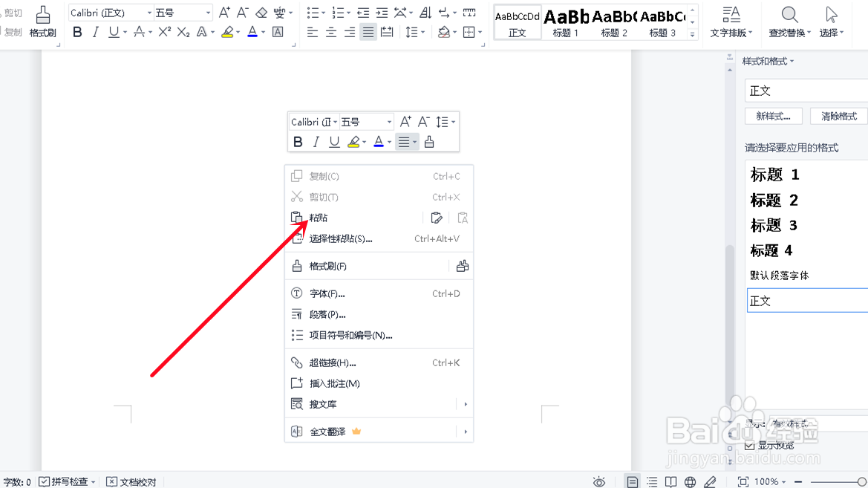Open 字体(F)... from context menu
Viewport: 868px width, 488px height.
[x=379, y=293]
